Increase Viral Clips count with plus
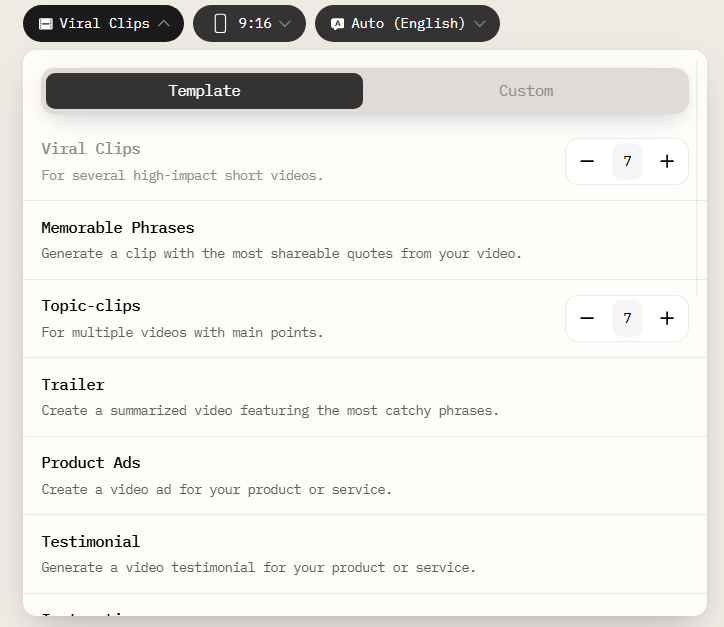The width and height of the screenshot is (724, 627). [667, 161]
